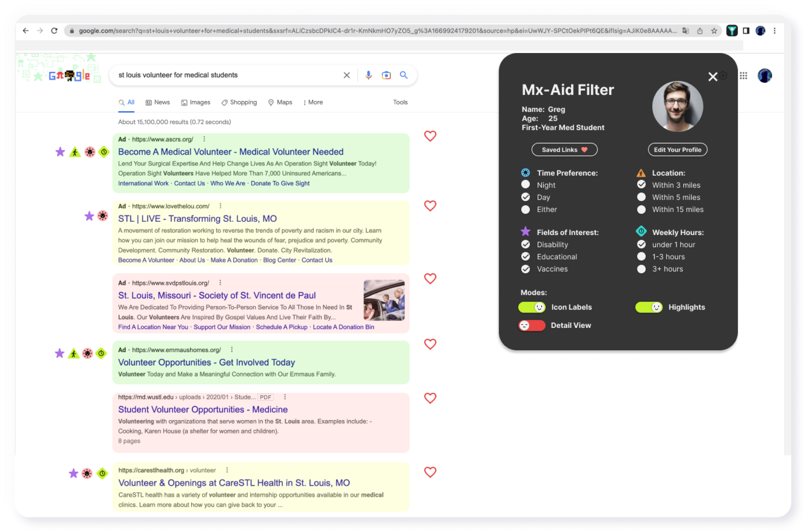Switch to the Images search tab
Viewport: 806px width, 532px height.
(x=196, y=102)
